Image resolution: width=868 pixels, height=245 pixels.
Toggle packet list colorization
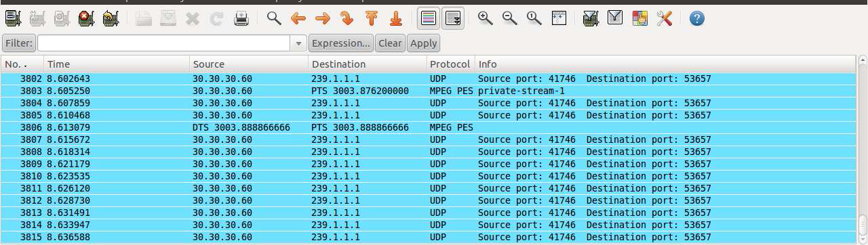(428, 18)
